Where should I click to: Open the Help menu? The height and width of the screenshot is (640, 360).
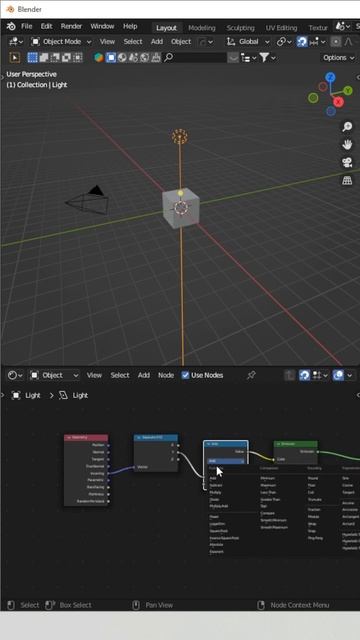tap(130, 27)
